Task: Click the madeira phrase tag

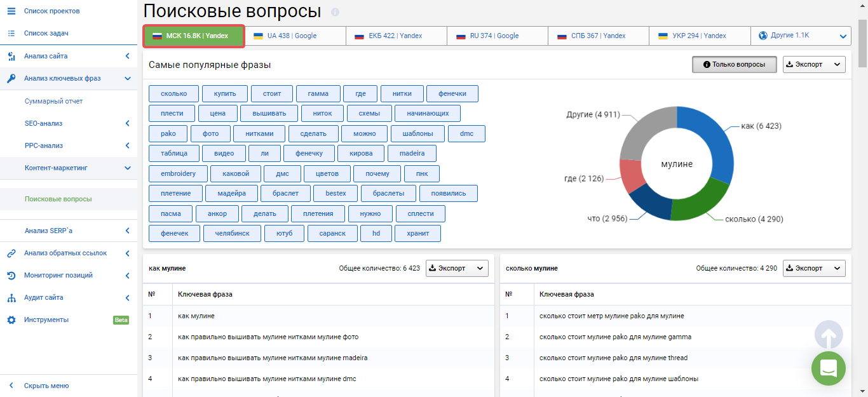Action: 412,154
